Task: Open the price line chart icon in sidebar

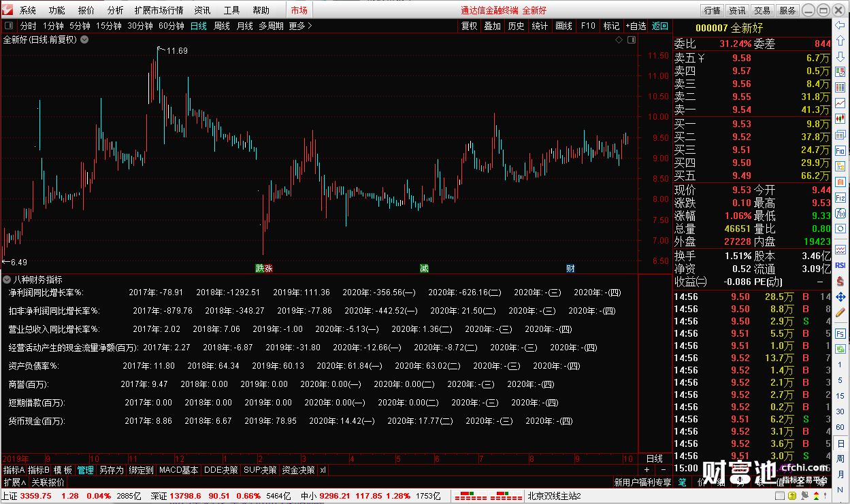Action: [x=840, y=103]
